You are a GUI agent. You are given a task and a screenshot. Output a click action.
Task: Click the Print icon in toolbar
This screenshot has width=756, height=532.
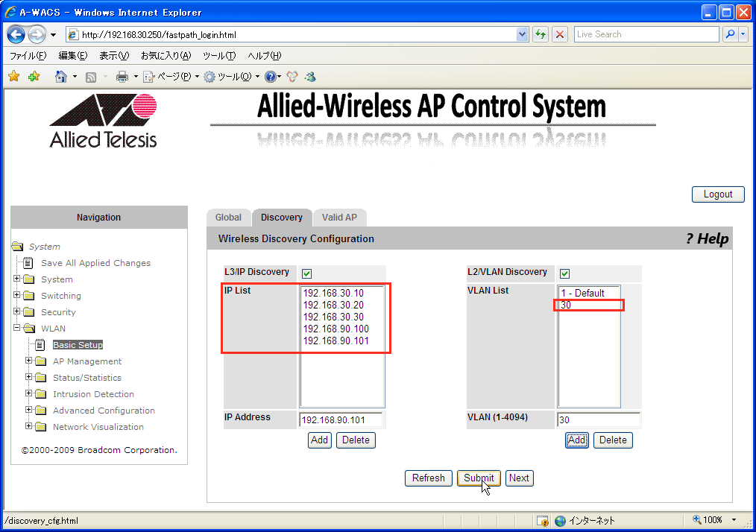pyautogui.click(x=122, y=77)
